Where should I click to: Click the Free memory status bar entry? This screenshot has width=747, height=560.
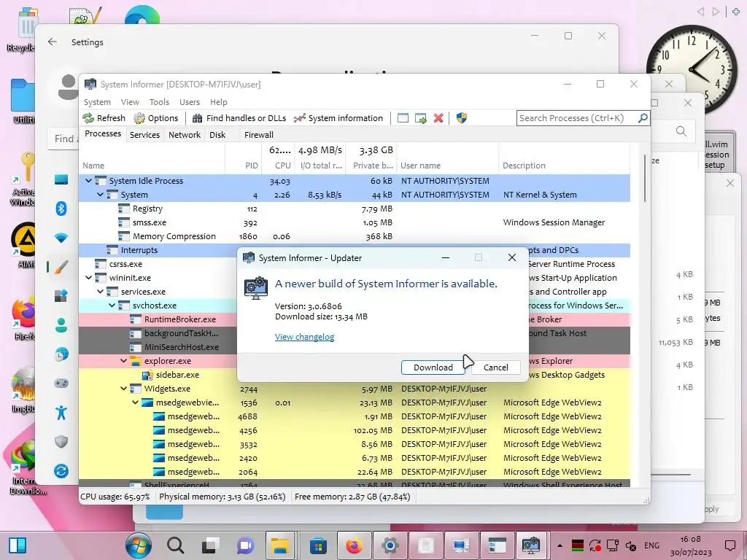(352, 497)
